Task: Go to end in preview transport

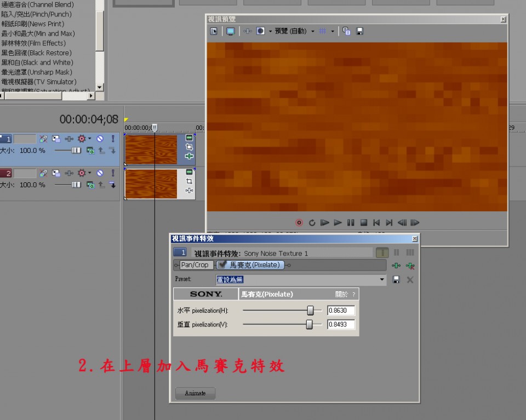Action: tap(389, 222)
